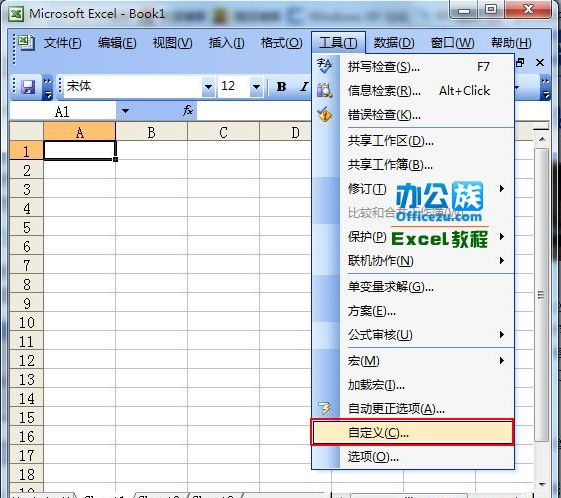Choose 共享工作区(D)... menu item
This screenshot has height=498, width=561.
click(413, 141)
